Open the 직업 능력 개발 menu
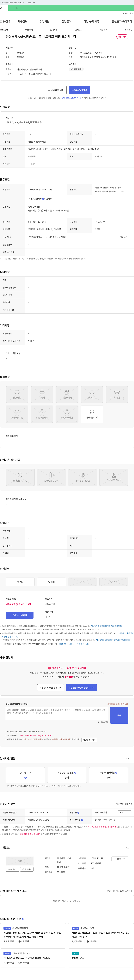Viewport: 134px width, 980px height. pos(92,22)
